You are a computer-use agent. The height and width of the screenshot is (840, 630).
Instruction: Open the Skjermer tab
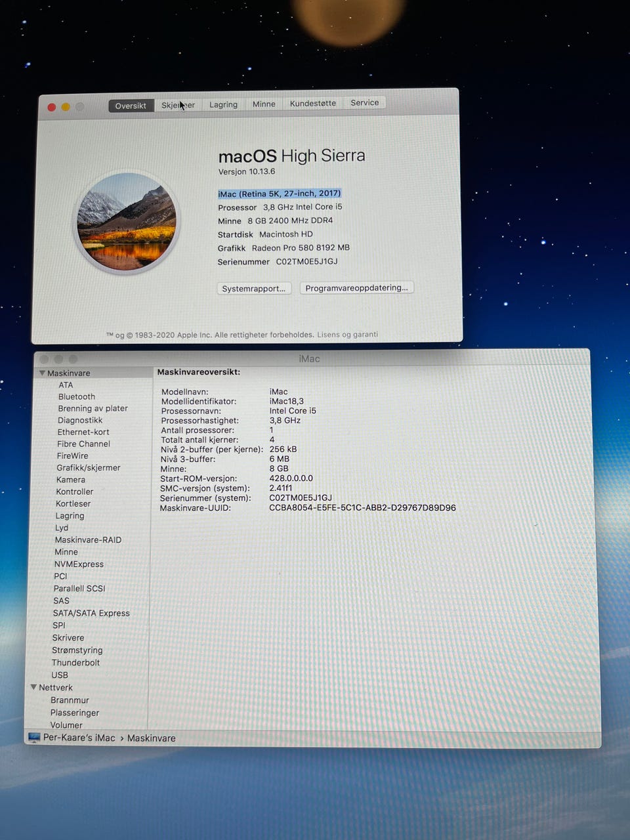tap(178, 105)
